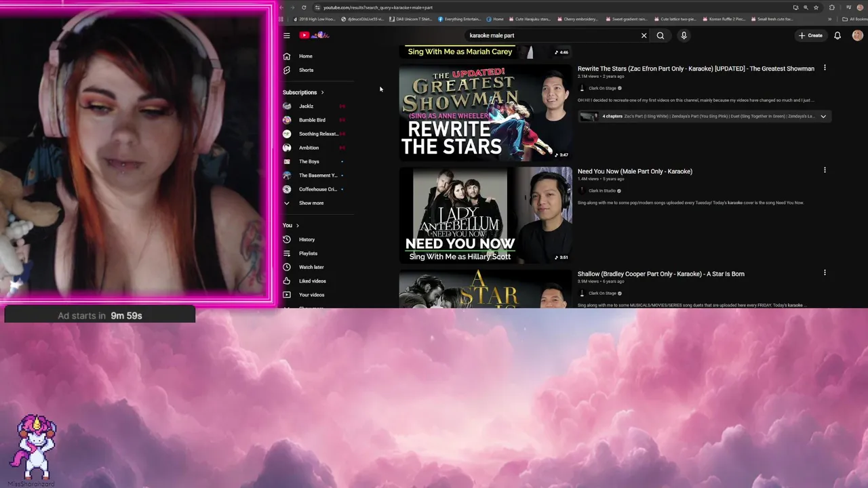Run search with the magnifying glass icon
The width and height of the screenshot is (868, 488).
[660, 35]
